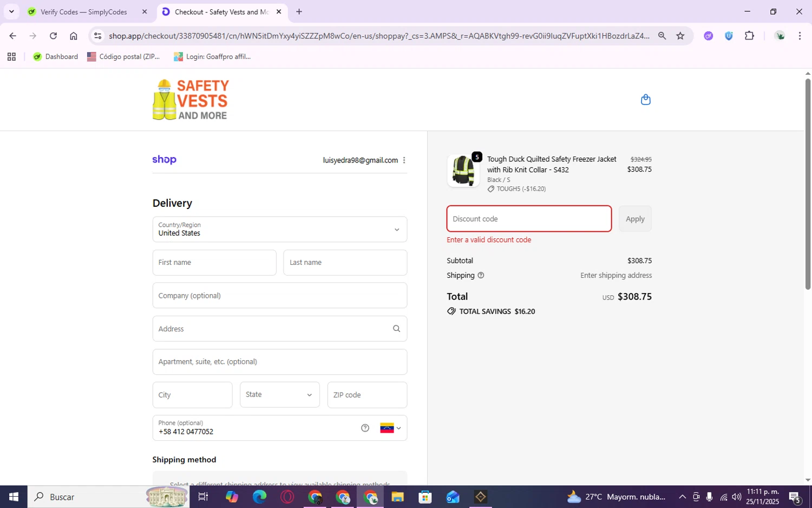Open the Código postal bookmark
This screenshot has width=812, height=508.
click(123, 56)
